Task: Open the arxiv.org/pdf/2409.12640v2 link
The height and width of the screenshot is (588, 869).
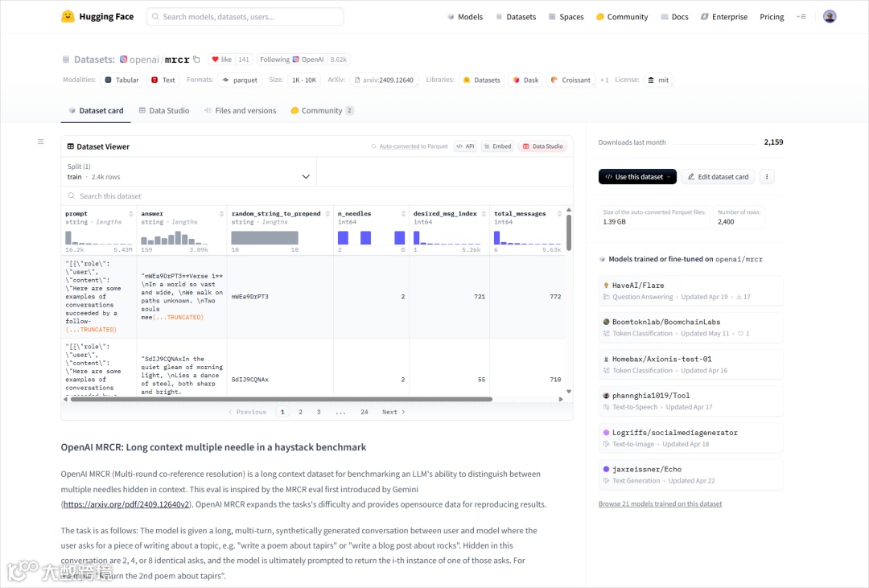Action: pos(126,504)
